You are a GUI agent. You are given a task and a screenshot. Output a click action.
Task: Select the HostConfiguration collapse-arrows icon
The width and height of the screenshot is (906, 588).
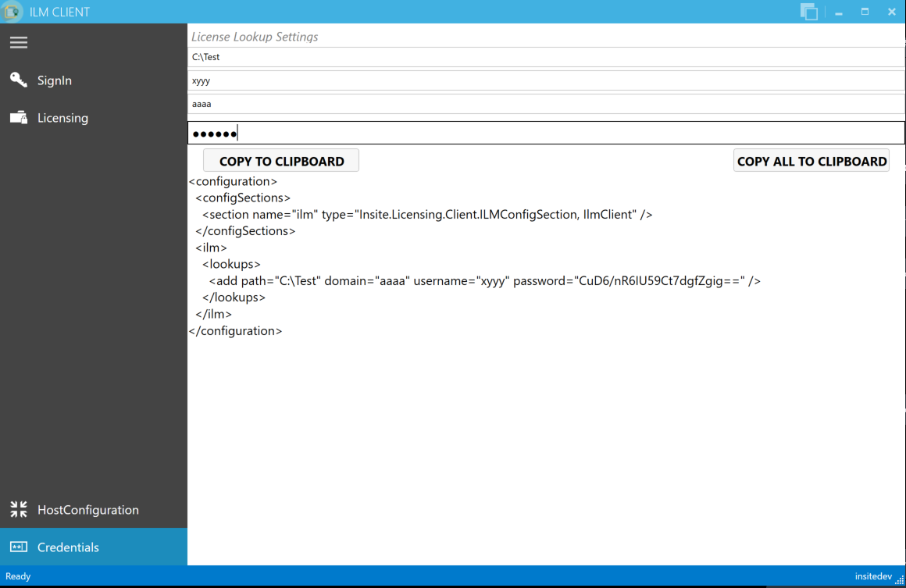[x=18, y=509]
